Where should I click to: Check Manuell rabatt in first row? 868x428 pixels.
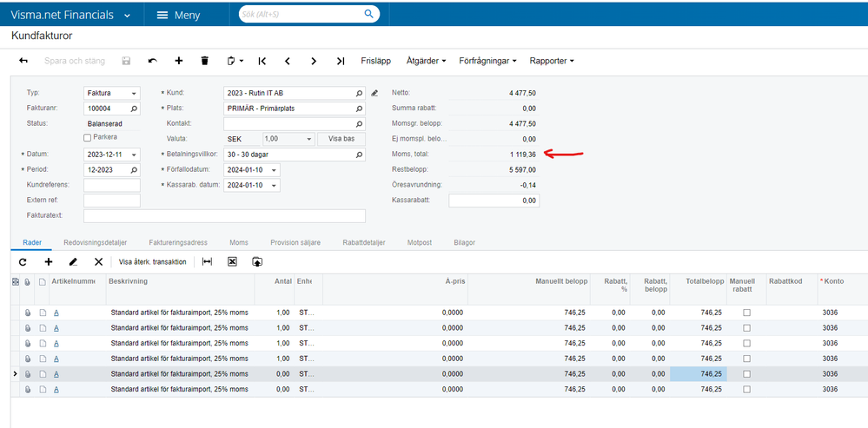point(746,313)
